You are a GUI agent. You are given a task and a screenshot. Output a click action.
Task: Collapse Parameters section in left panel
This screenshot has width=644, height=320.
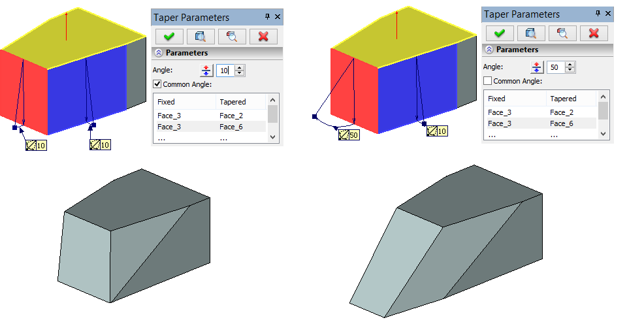[x=159, y=53]
